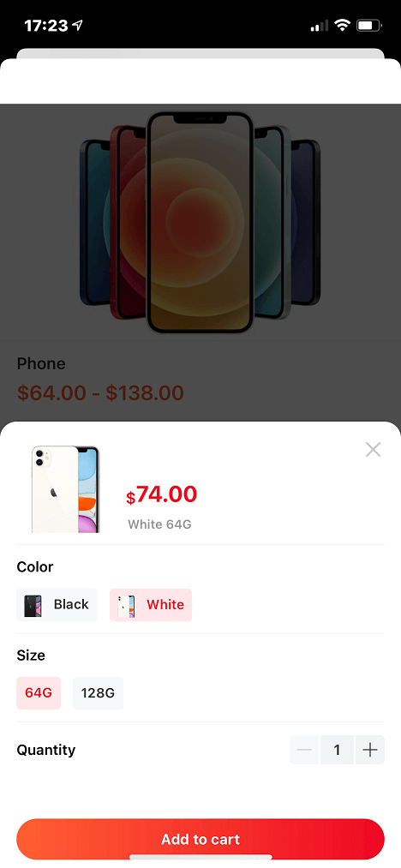This screenshot has height=868, width=401.
Task: Tap the battery status icon
Action: (x=369, y=26)
